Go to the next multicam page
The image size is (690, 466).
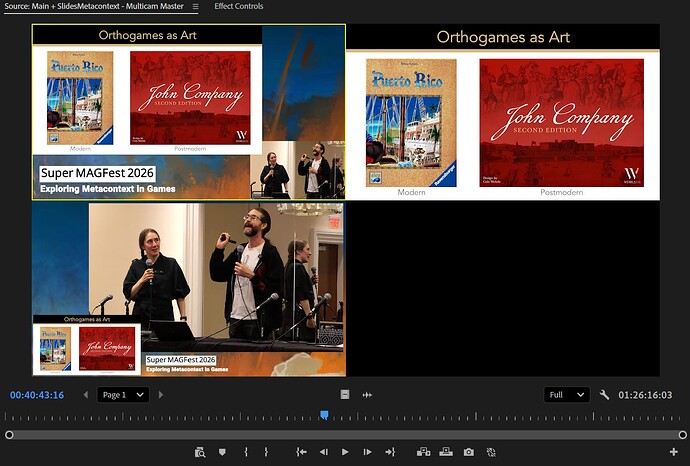click(161, 395)
